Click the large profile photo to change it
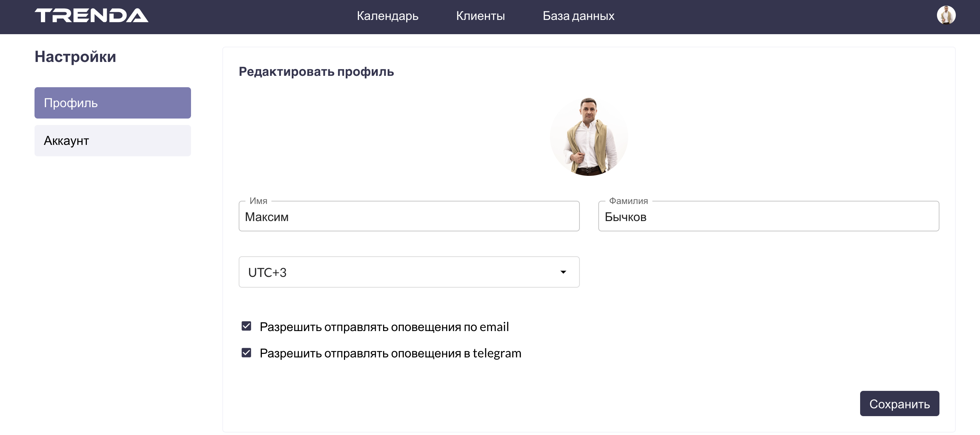Image resolution: width=980 pixels, height=435 pixels. tap(588, 137)
